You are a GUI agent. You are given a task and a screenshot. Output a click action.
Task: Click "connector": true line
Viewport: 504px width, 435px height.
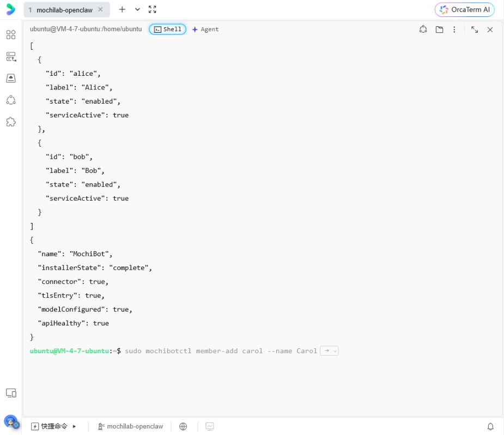point(73,282)
